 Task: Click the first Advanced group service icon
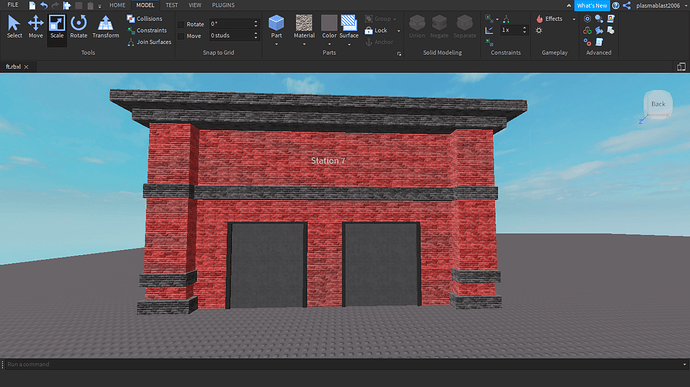[x=587, y=18]
